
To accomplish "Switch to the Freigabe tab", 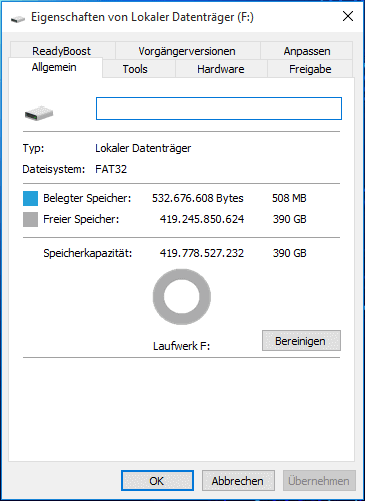I will click(310, 69).
